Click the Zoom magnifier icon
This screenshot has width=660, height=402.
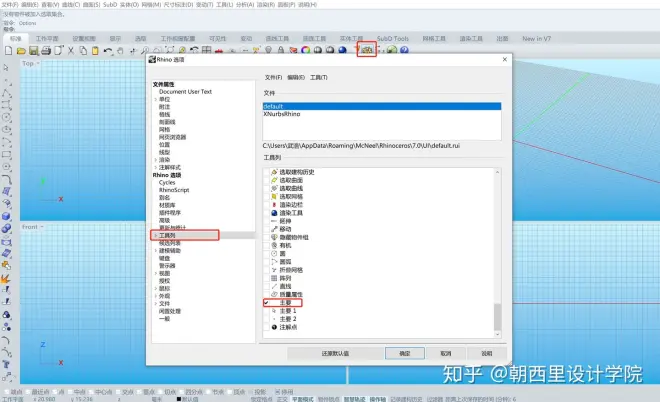pos(145,51)
